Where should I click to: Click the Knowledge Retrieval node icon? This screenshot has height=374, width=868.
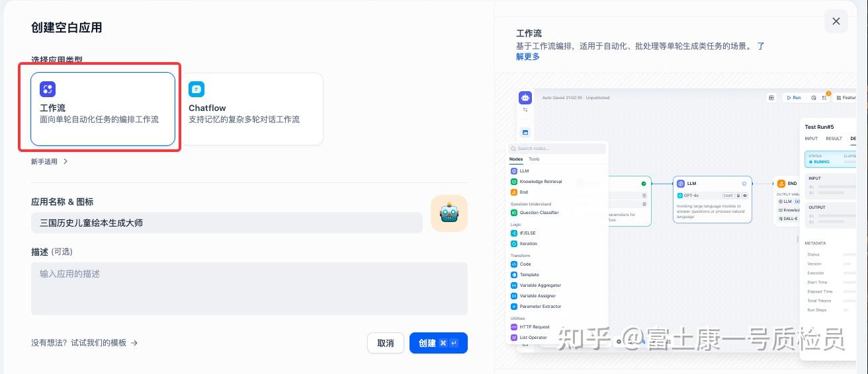click(514, 182)
